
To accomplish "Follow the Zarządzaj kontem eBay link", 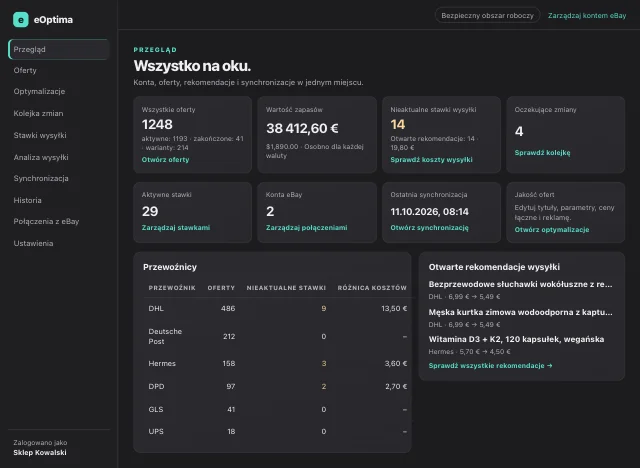I will tap(587, 16).
